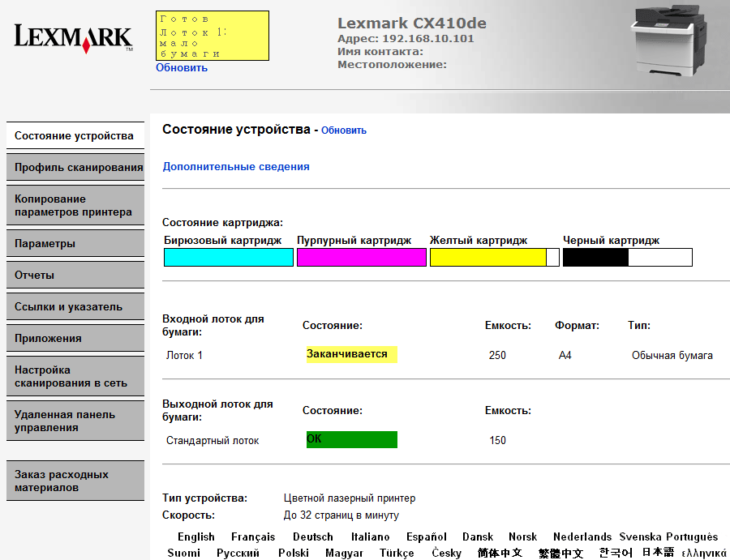The height and width of the screenshot is (560, 730).
Task: Click green OK status of Стандартный лоток
Action: [x=351, y=439]
